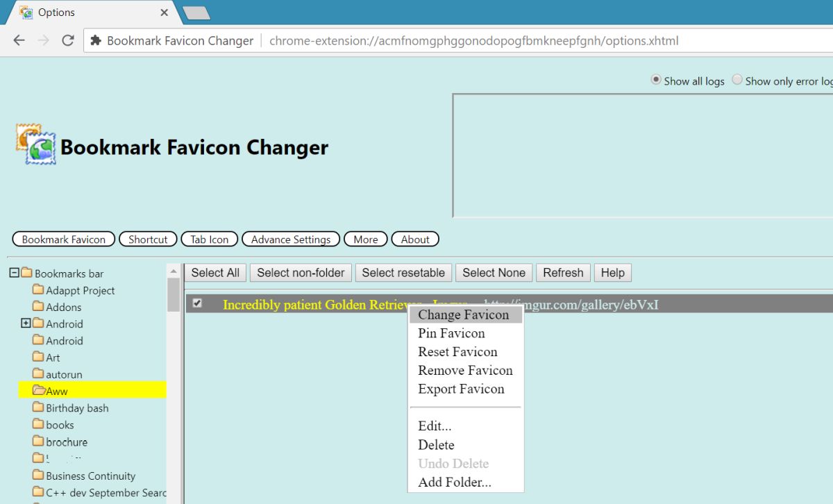This screenshot has width=833, height=504.
Task: Click the open Aww folder icon
Action: pos(39,390)
